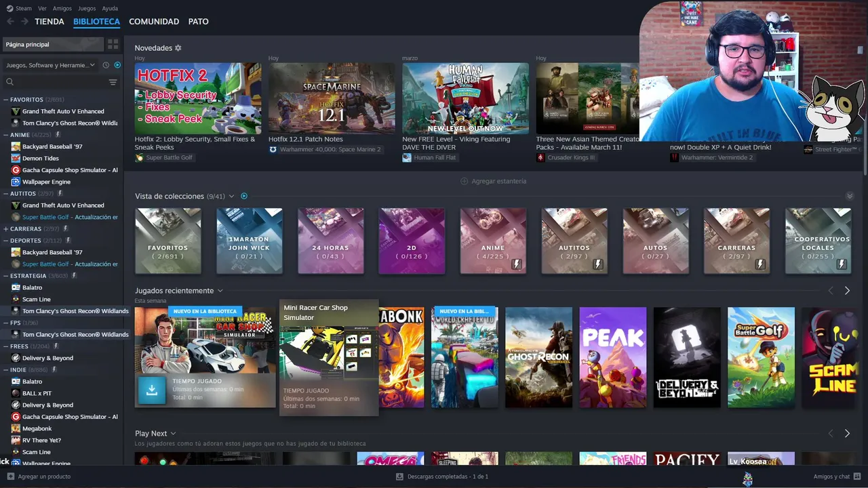Screen dimensions: 868x488
Task: Click the Demon Tides game icon
Action: point(16,159)
